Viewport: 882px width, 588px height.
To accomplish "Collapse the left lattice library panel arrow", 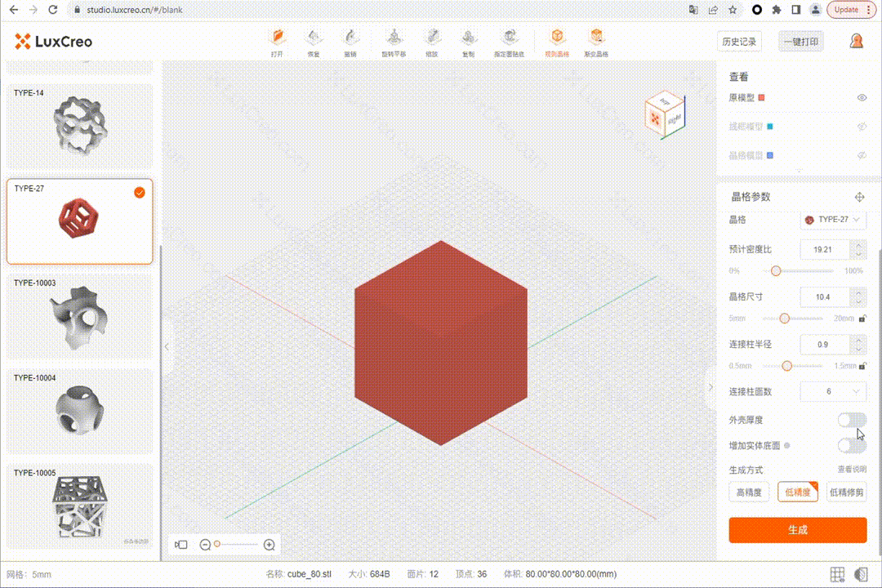I will 167,347.
